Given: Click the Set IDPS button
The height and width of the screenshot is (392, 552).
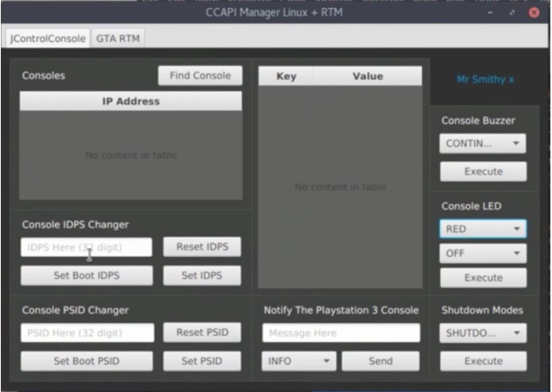Looking at the screenshot, I should point(202,275).
